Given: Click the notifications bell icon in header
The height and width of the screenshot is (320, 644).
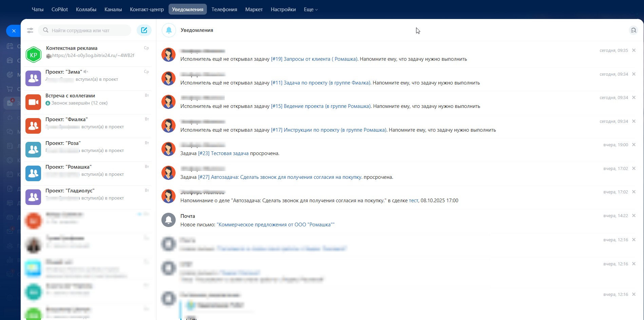Looking at the screenshot, I should [x=169, y=30].
